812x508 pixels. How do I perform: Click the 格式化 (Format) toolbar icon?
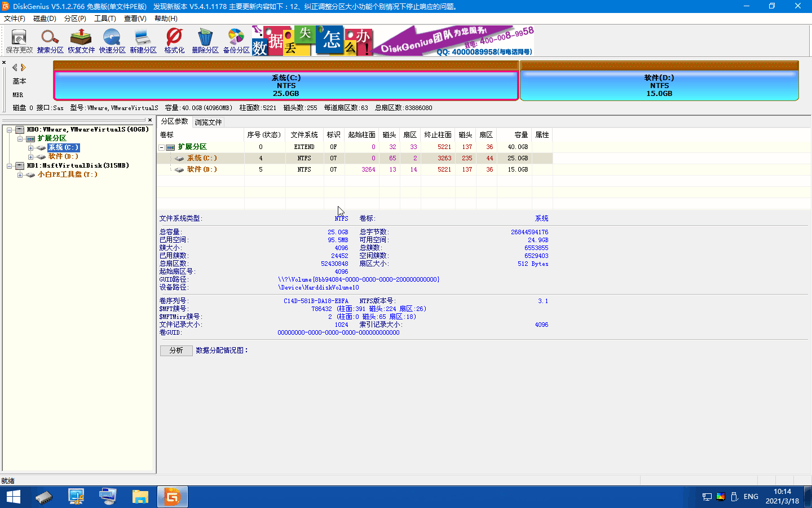coord(174,41)
